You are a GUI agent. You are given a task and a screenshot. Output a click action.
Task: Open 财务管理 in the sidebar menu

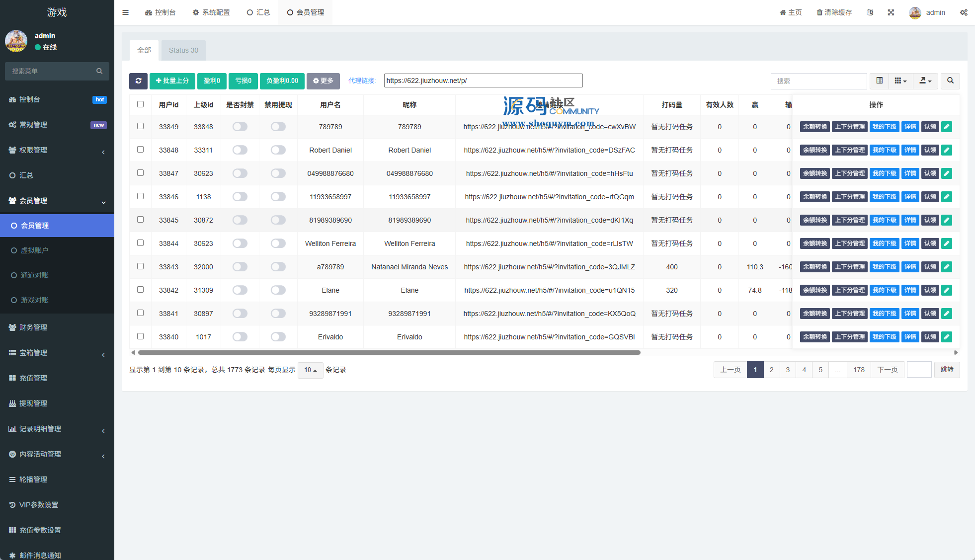coord(33,327)
